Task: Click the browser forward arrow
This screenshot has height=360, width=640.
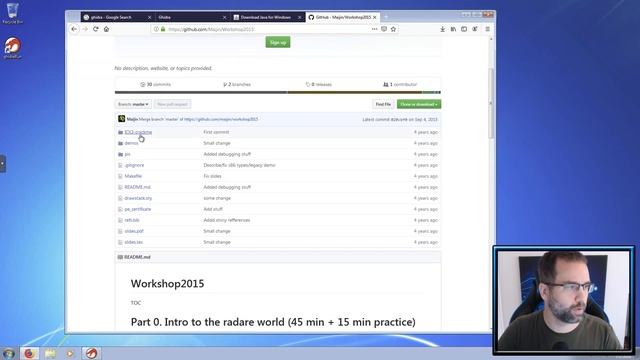Action: pyautogui.click(x=85, y=29)
